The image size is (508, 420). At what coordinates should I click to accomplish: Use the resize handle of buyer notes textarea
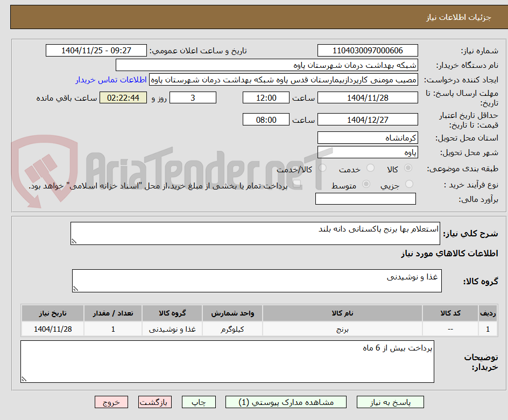click(x=24, y=379)
